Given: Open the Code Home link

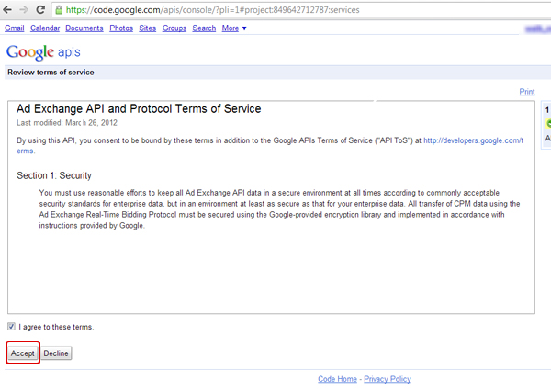Looking at the screenshot, I should [x=337, y=379].
